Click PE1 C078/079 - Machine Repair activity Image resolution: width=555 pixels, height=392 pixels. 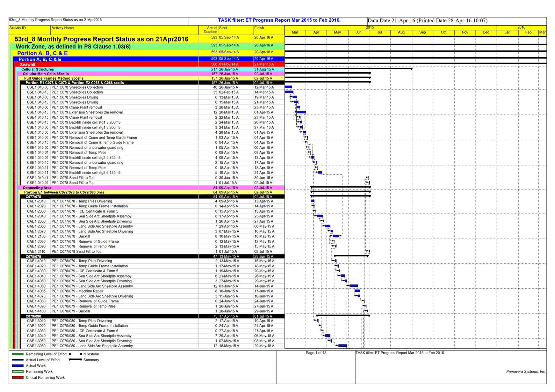click(78, 291)
